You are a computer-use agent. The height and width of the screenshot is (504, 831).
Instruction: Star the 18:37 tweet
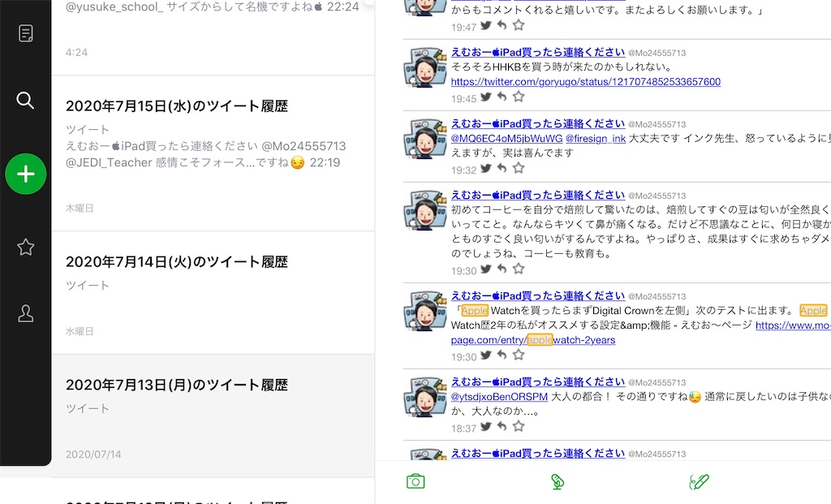[519, 425]
